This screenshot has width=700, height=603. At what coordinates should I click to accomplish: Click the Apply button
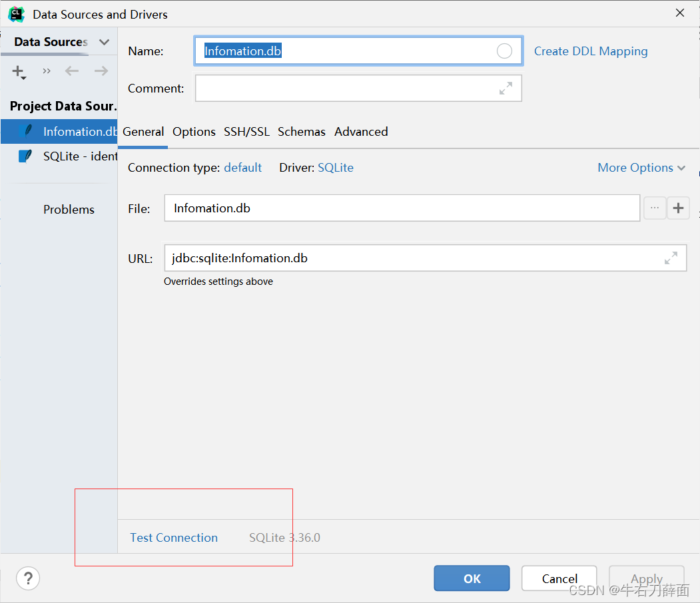click(646, 578)
